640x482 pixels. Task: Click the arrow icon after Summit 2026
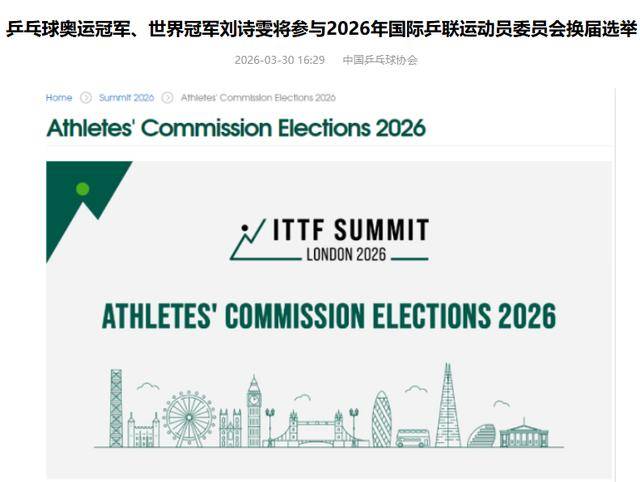(x=167, y=98)
